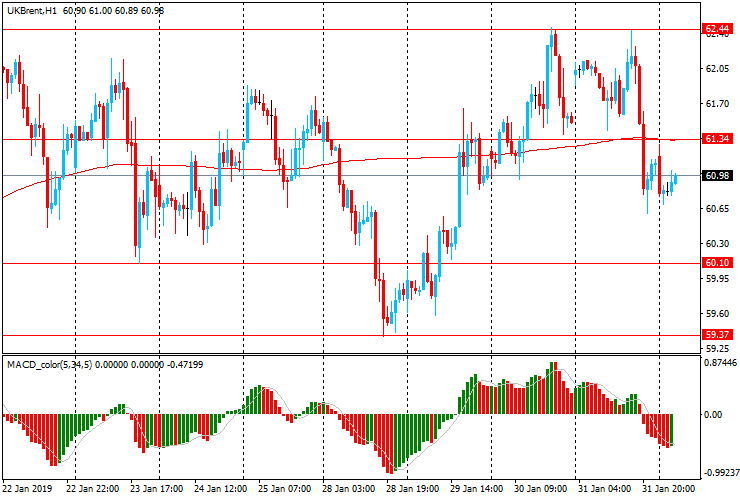The height and width of the screenshot is (500, 740).
Task: Click the 22 Jan 2019 date label
Action: coord(29,490)
